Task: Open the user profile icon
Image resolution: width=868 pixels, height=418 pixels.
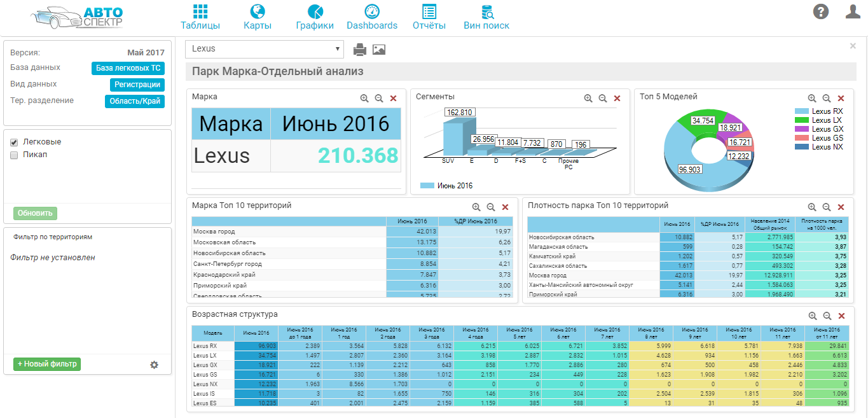Action: pyautogui.click(x=853, y=11)
